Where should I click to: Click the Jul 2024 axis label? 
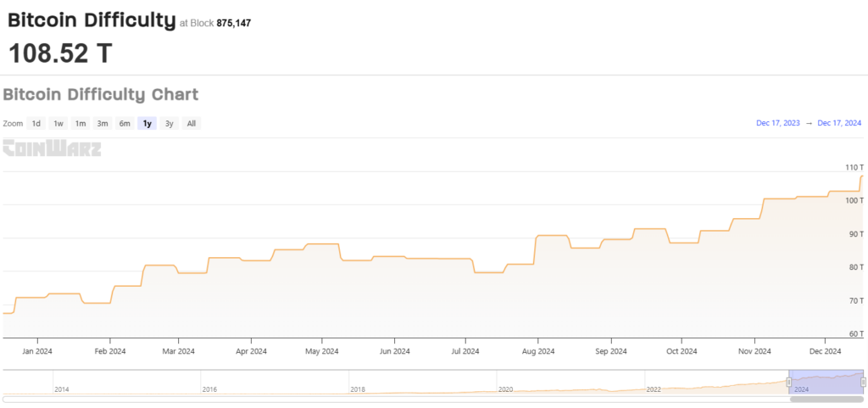click(x=465, y=351)
